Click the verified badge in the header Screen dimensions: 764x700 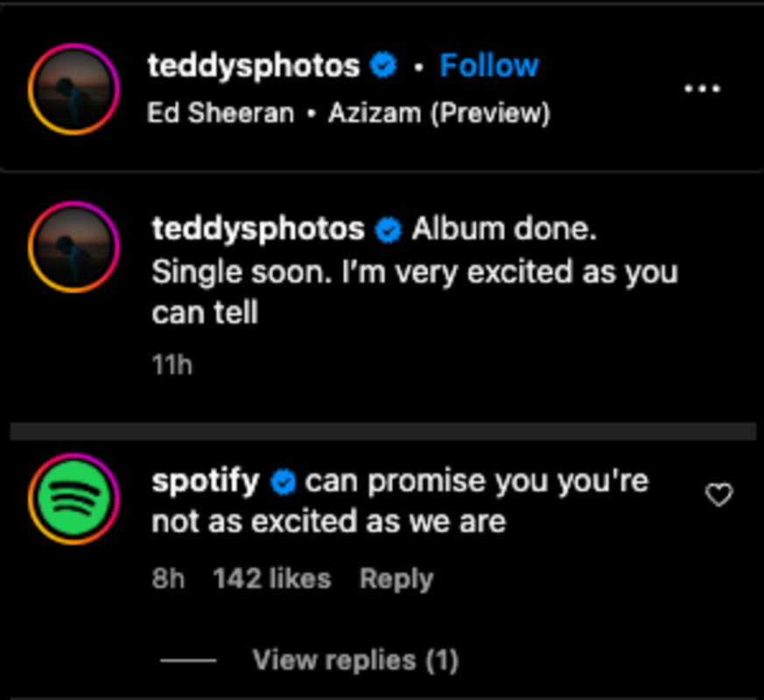382,66
